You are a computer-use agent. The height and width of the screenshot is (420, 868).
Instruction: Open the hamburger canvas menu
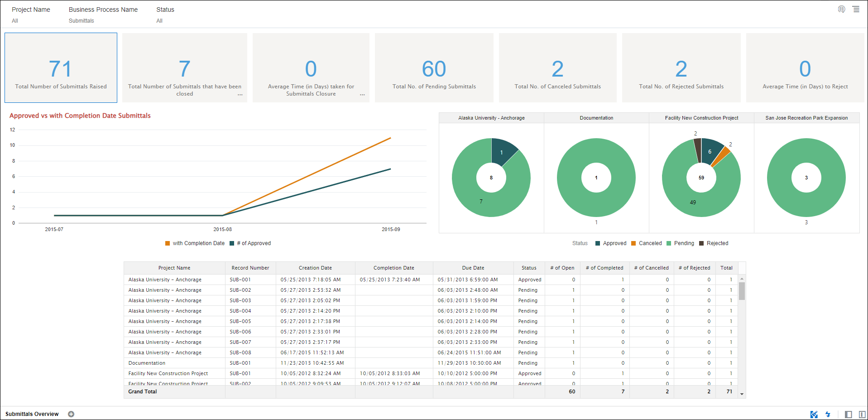tap(856, 9)
